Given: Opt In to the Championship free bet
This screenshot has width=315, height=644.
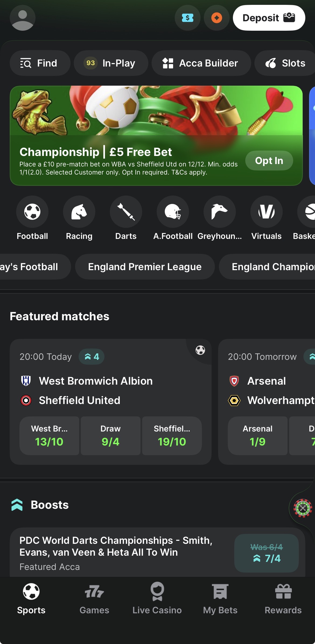Looking at the screenshot, I should [269, 161].
